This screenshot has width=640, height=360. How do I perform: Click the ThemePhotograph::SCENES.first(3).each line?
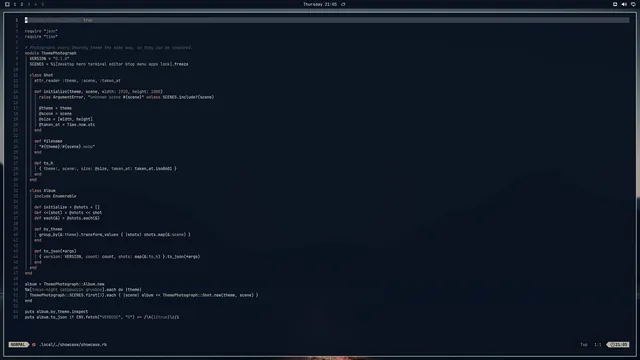point(144,295)
